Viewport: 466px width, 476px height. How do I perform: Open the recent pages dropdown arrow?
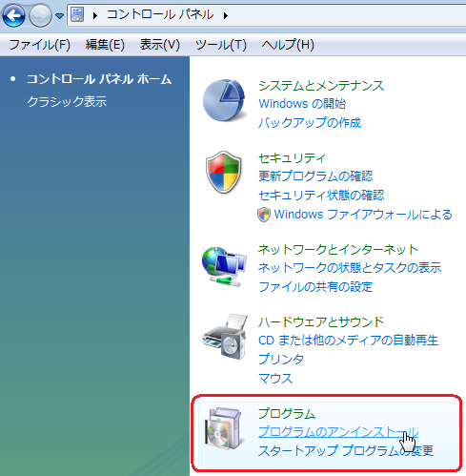[x=59, y=15]
